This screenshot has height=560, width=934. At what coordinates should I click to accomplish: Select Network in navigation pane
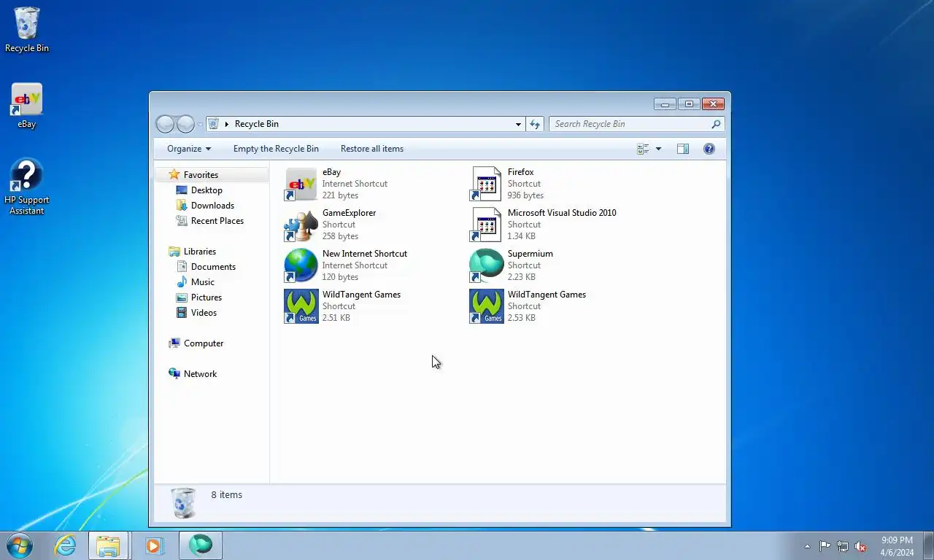click(x=200, y=374)
